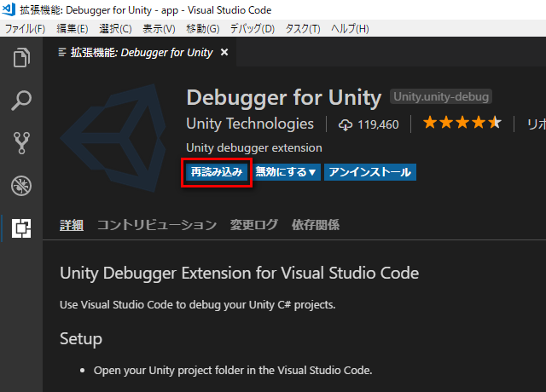Image resolution: width=546 pixels, height=392 pixels.
Task: Click the 再読み込み (reload) button
Action: 217,172
